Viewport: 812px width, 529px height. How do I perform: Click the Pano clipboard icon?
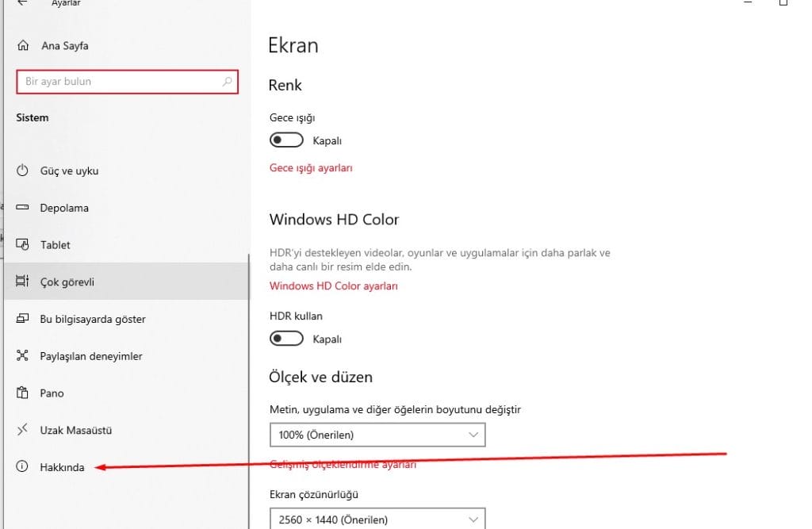pyautogui.click(x=23, y=393)
